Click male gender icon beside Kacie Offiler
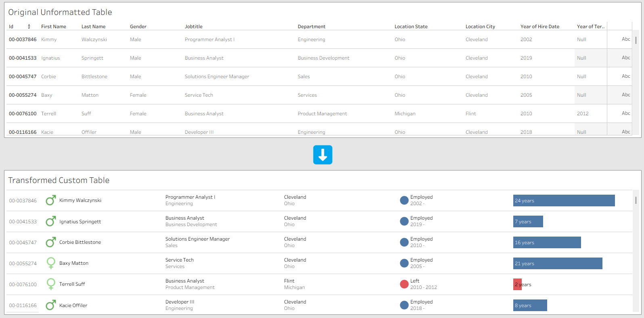This screenshot has height=318, width=644. click(x=50, y=305)
